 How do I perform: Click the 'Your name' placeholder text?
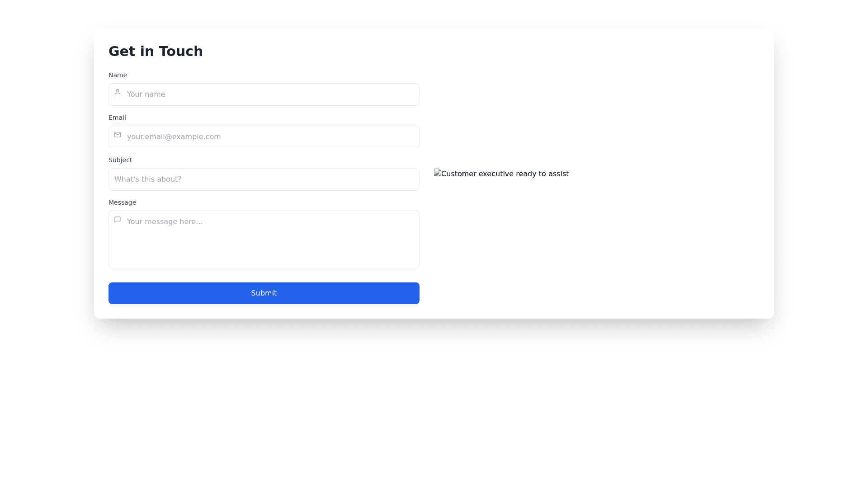(x=146, y=94)
